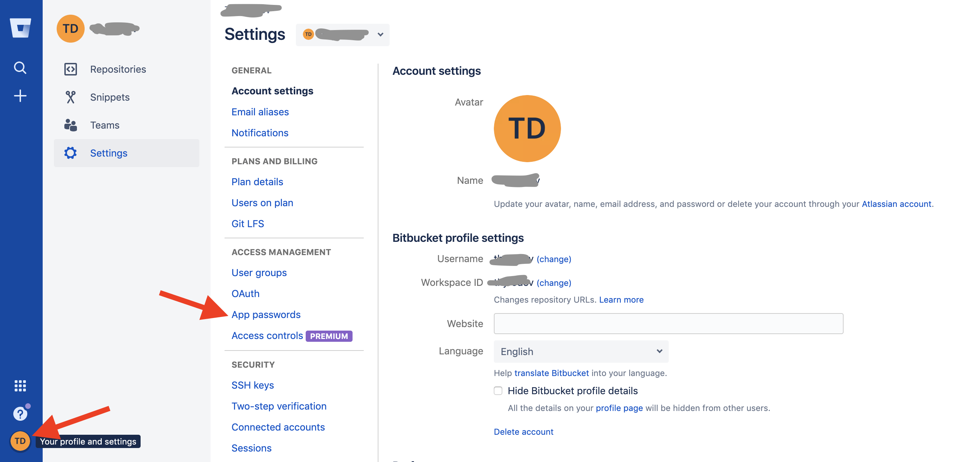Click the Website text field
The width and height of the screenshot is (980, 462).
(668, 324)
